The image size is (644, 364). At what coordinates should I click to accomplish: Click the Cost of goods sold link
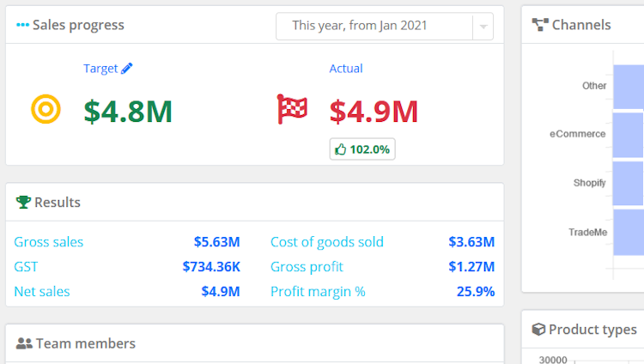tap(327, 242)
